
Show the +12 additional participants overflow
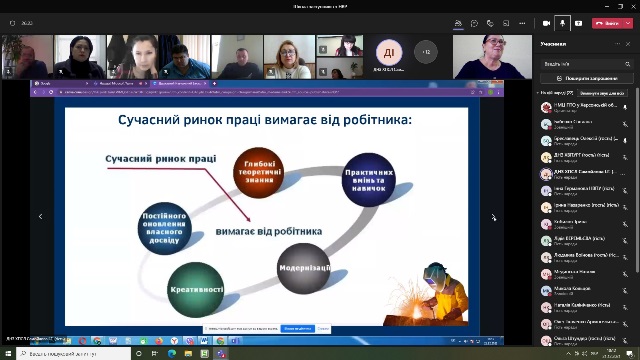(426, 52)
